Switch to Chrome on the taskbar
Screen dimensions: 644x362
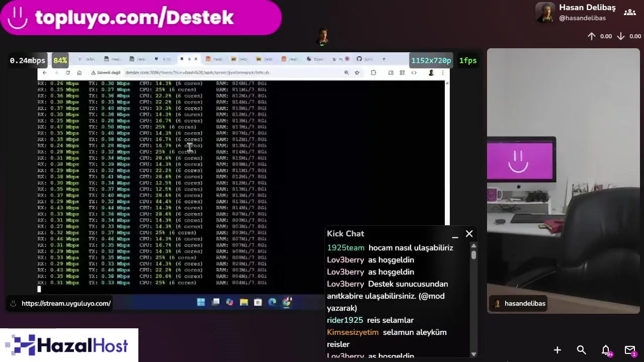coord(287,302)
